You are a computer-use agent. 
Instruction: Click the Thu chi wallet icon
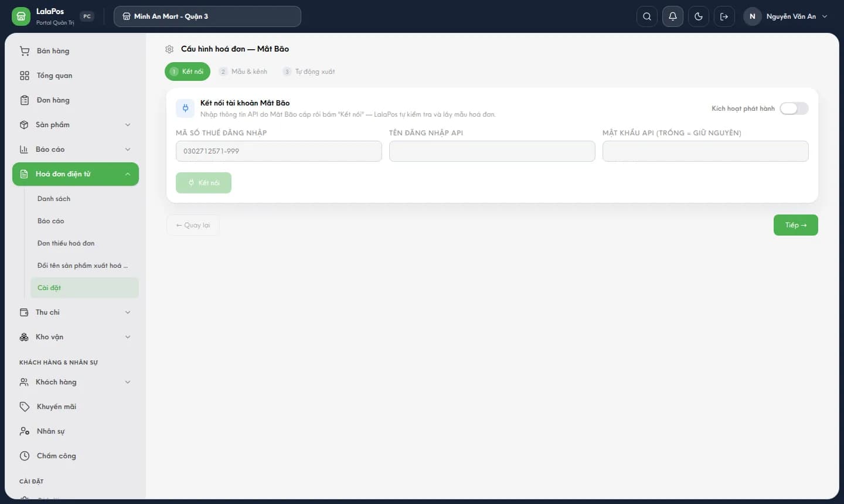point(24,312)
